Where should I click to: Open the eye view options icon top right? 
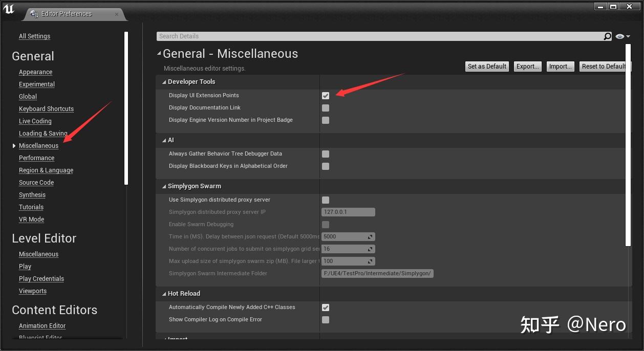(x=619, y=36)
